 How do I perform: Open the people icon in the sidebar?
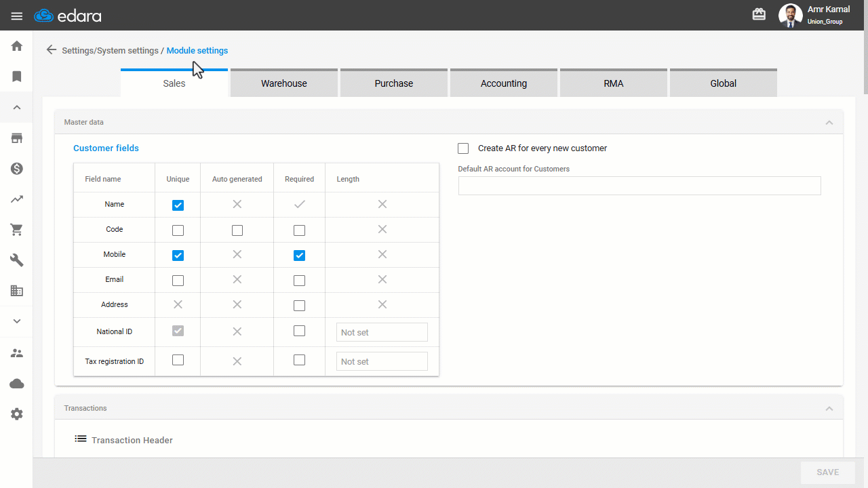click(17, 353)
